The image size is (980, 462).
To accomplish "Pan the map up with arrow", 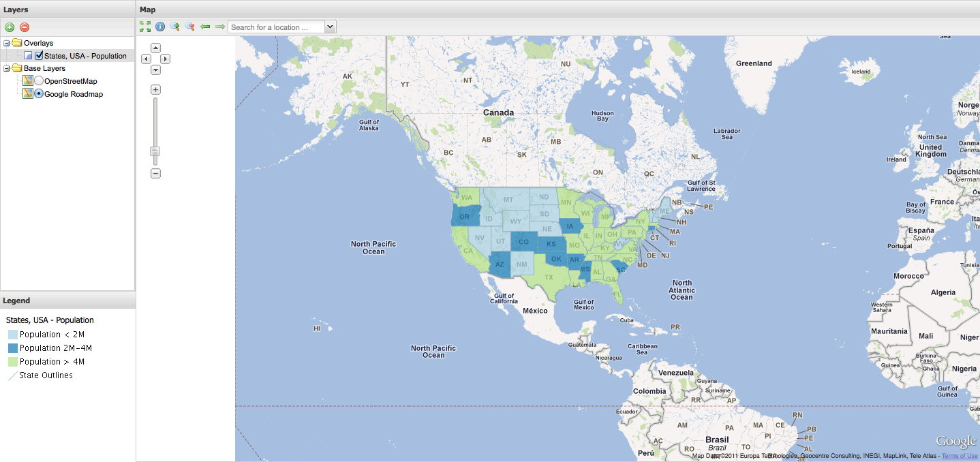I will [155, 48].
